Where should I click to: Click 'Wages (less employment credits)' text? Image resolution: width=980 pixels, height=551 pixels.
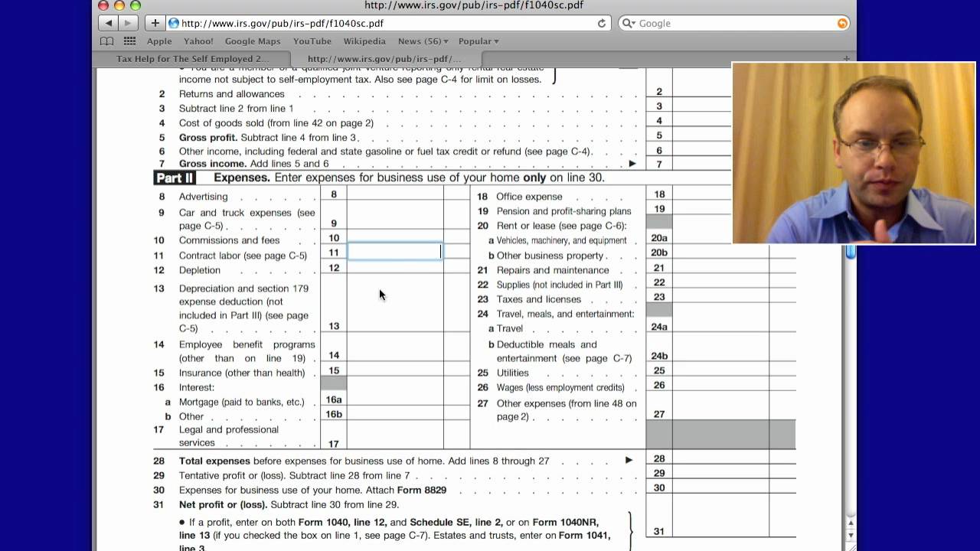tap(561, 387)
